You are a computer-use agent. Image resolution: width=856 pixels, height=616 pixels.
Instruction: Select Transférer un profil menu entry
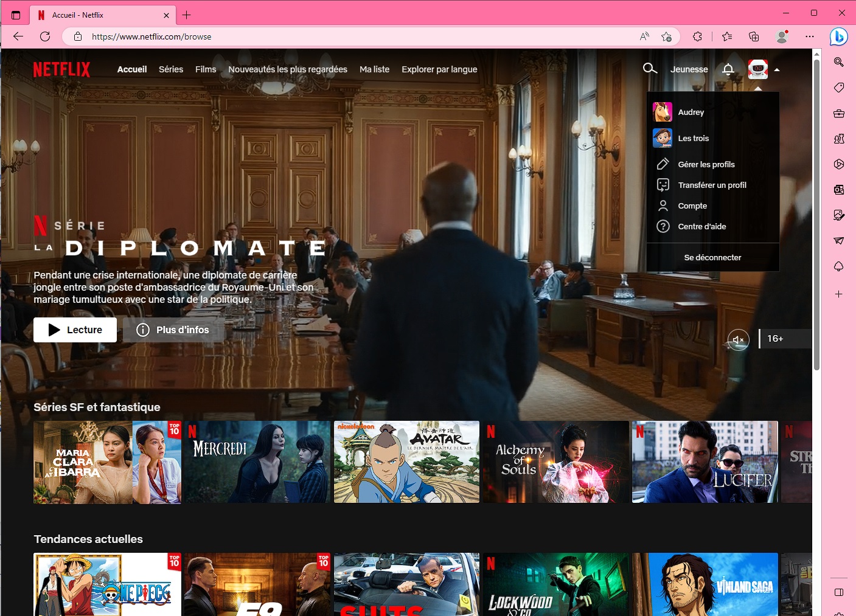tap(712, 185)
